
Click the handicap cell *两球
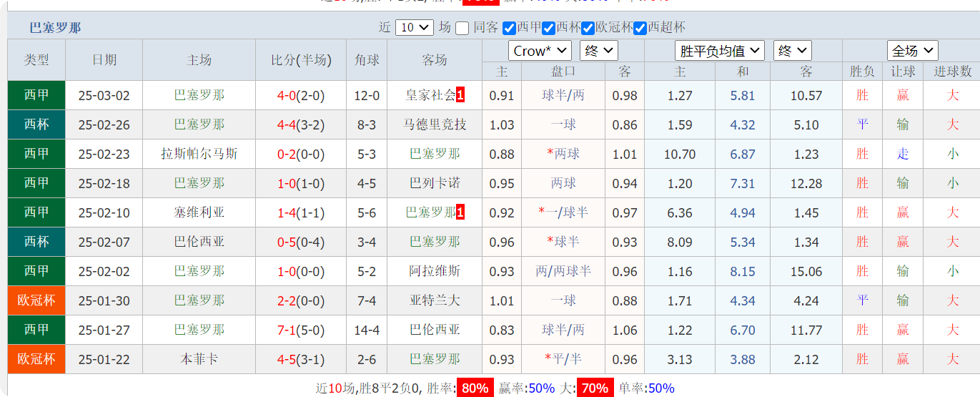pos(563,154)
